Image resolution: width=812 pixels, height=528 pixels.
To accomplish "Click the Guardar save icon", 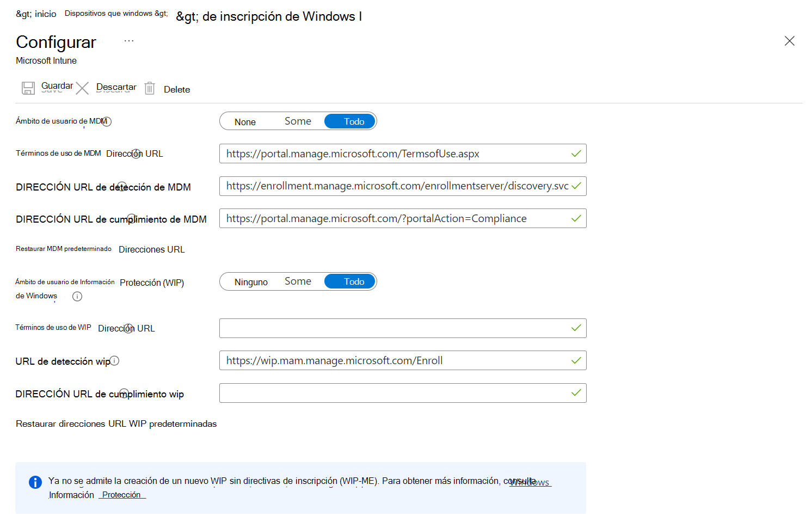I will coord(28,88).
